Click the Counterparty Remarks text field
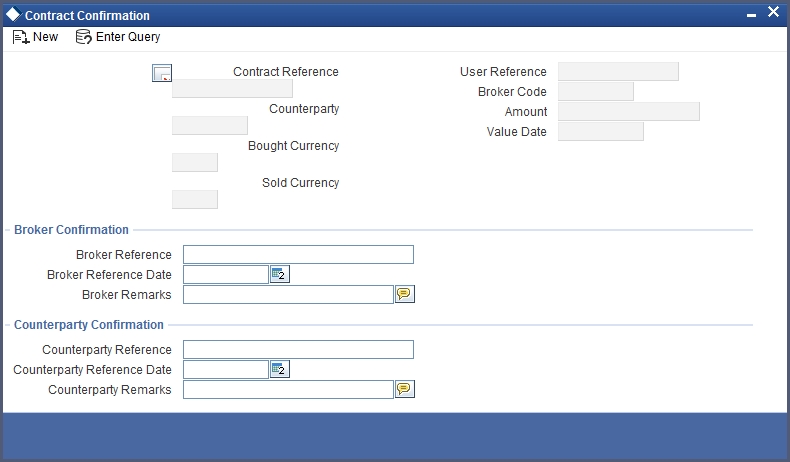The height and width of the screenshot is (462, 790). [288, 389]
